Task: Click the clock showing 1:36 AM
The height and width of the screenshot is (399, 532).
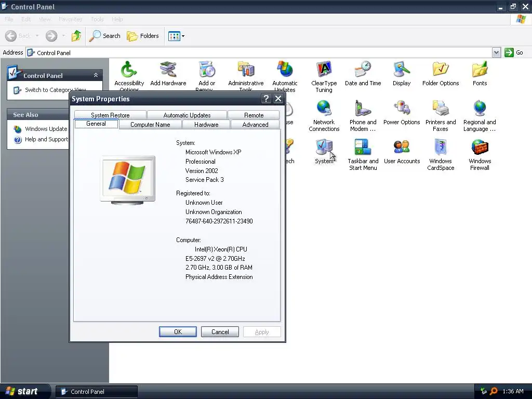Action: click(x=513, y=392)
